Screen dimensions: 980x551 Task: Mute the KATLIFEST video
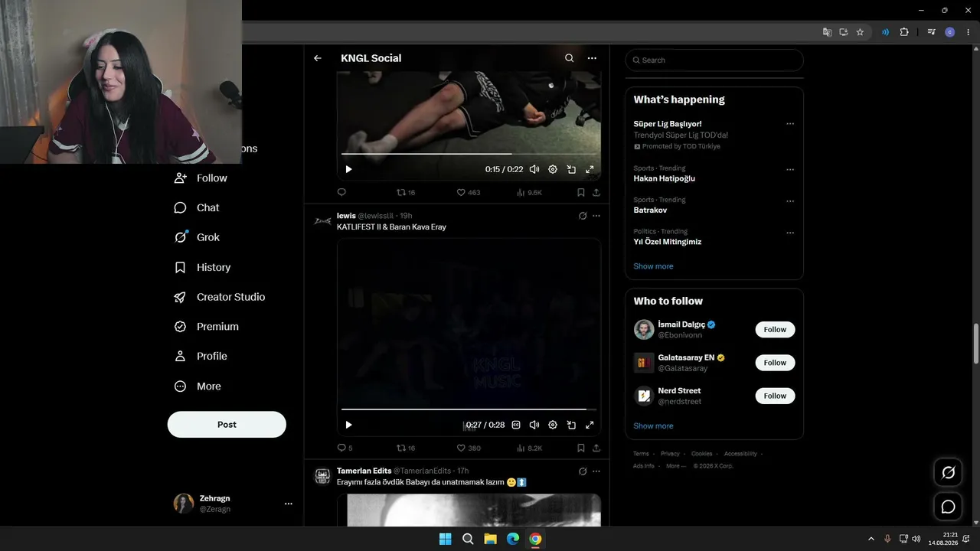534,425
